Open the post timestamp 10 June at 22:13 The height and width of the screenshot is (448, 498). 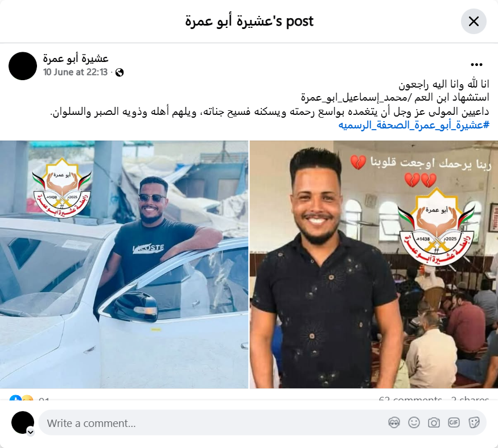click(75, 72)
